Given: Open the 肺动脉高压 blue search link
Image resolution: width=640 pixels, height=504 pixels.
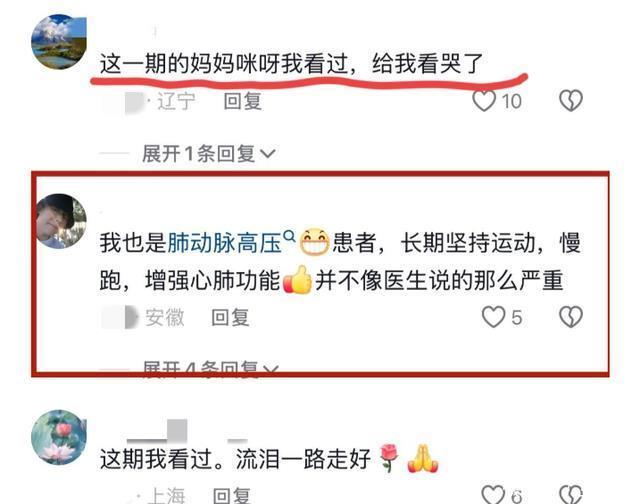Looking at the screenshot, I should pos(224,243).
